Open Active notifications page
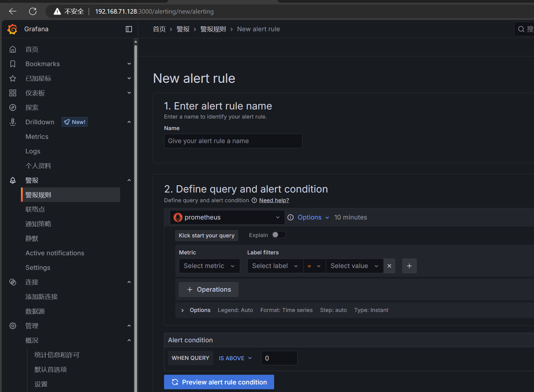This screenshot has height=392, width=534. pyautogui.click(x=55, y=253)
